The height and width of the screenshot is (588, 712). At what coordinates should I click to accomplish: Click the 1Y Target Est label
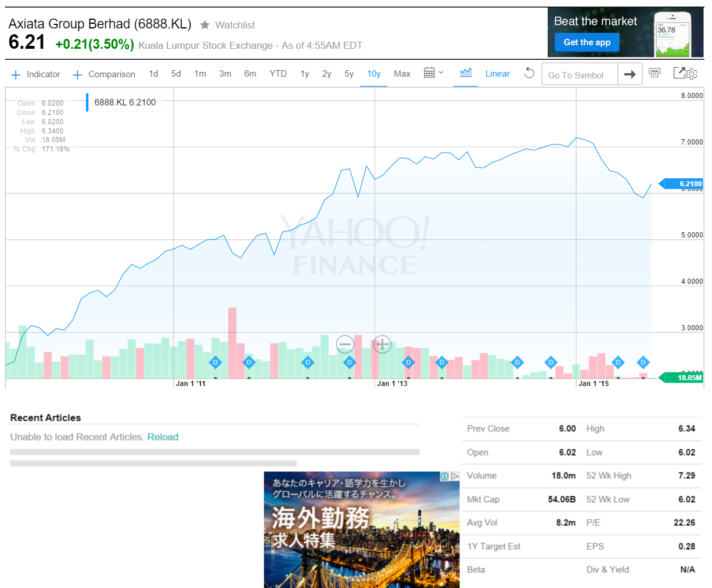(494, 546)
